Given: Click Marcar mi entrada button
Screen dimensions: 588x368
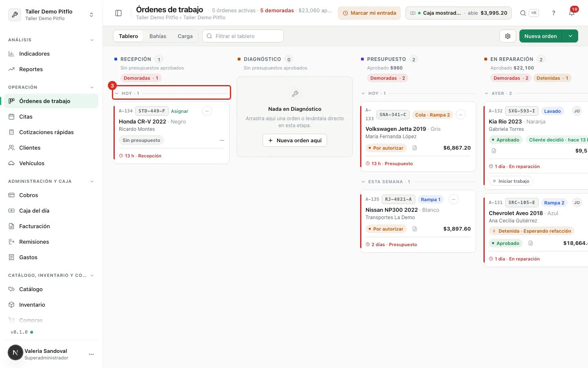Looking at the screenshot, I should coord(369,13).
